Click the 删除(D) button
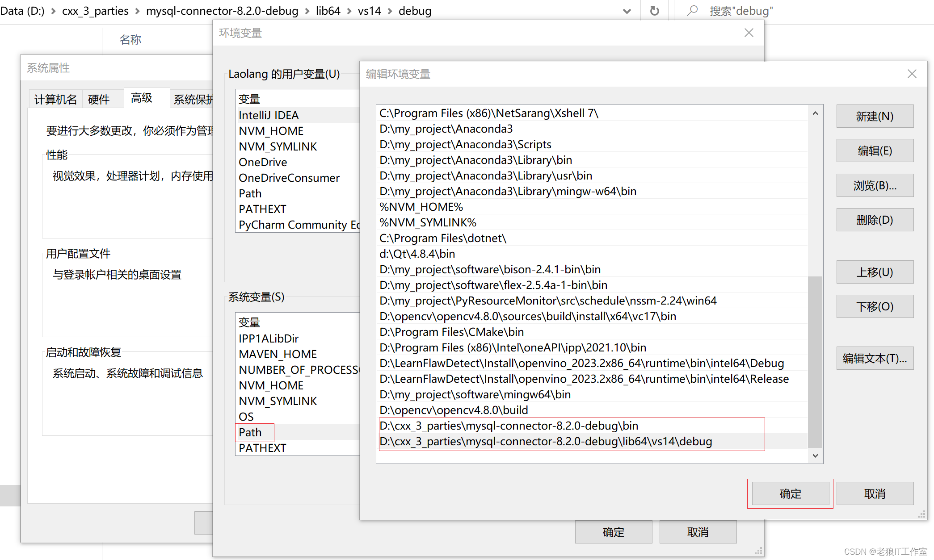This screenshot has width=934, height=560. [874, 220]
